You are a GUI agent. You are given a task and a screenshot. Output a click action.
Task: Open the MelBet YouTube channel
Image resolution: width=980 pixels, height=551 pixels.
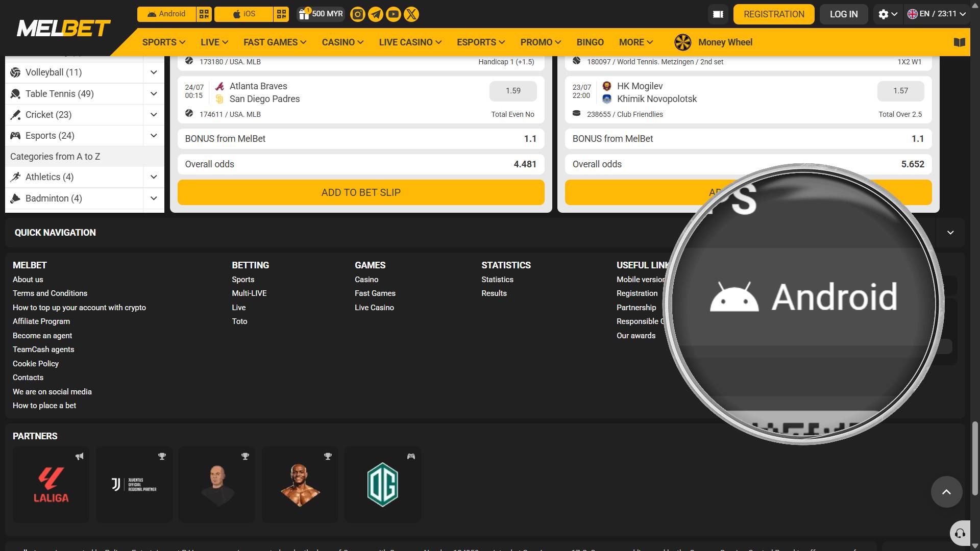pos(394,14)
